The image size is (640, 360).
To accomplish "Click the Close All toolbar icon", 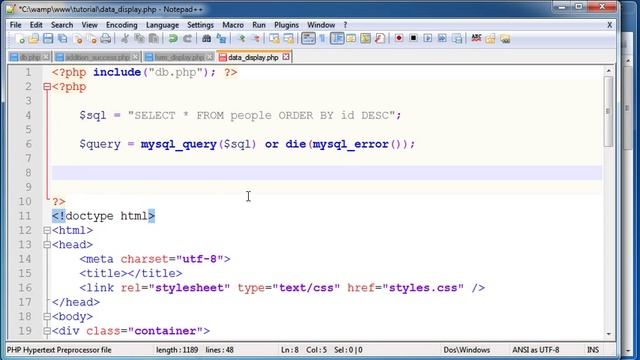I will [92, 39].
